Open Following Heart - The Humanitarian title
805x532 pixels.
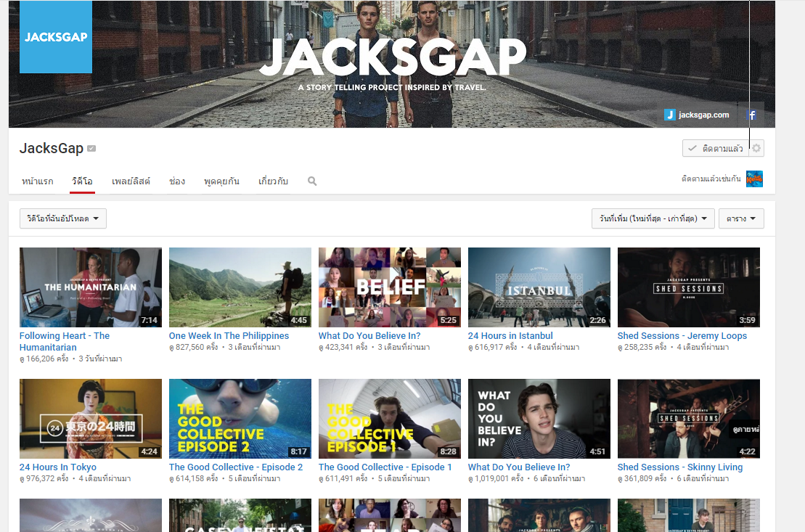tap(65, 342)
